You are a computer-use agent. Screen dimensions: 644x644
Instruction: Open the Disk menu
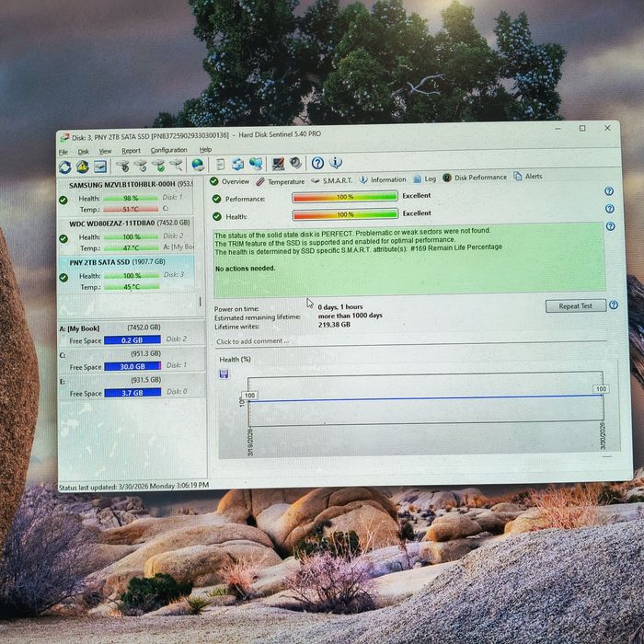tap(84, 152)
